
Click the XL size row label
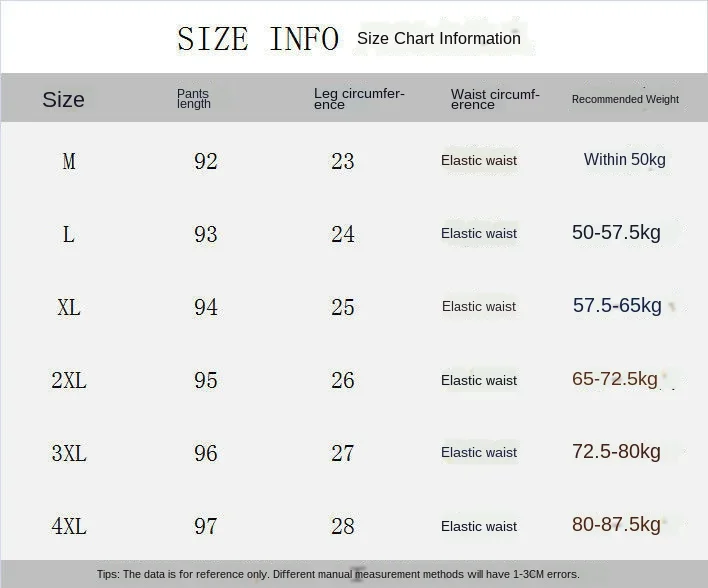(x=69, y=308)
